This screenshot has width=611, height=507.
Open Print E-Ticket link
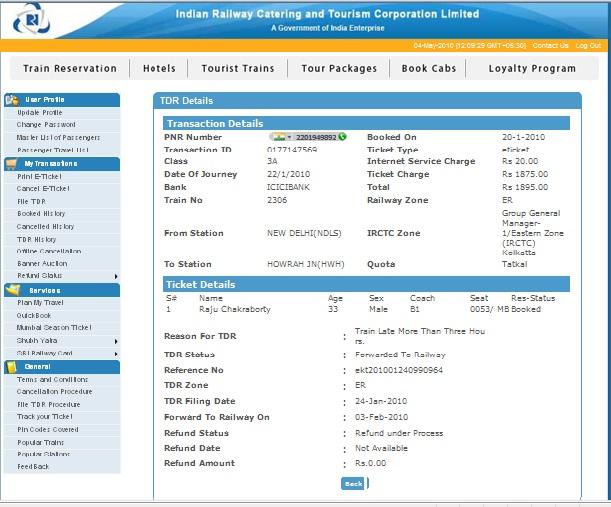click(x=39, y=177)
